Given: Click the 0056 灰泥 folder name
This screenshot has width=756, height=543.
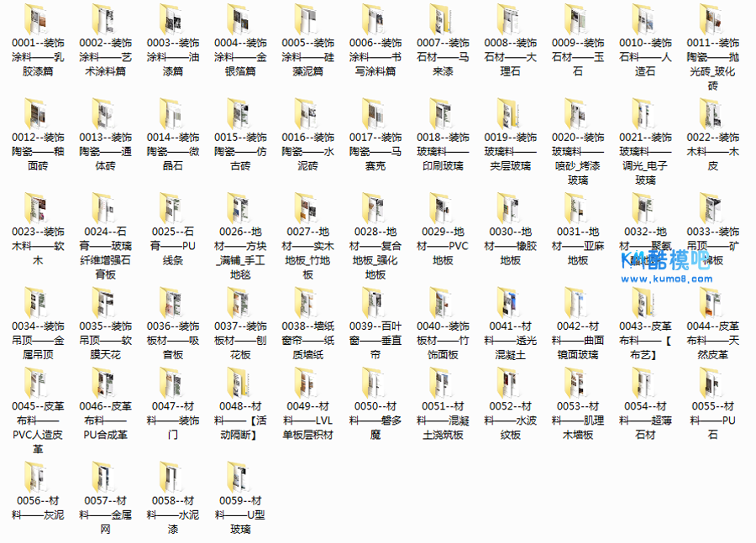Looking at the screenshot, I should [36, 509].
